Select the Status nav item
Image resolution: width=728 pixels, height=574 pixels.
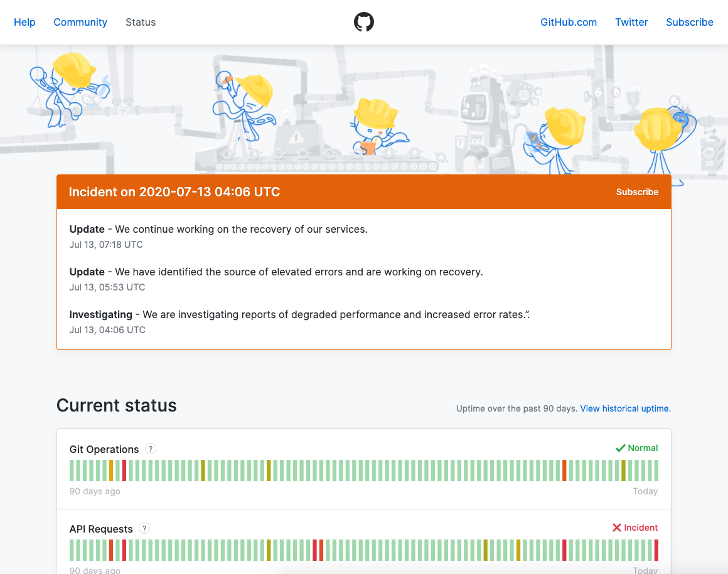[x=141, y=23]
